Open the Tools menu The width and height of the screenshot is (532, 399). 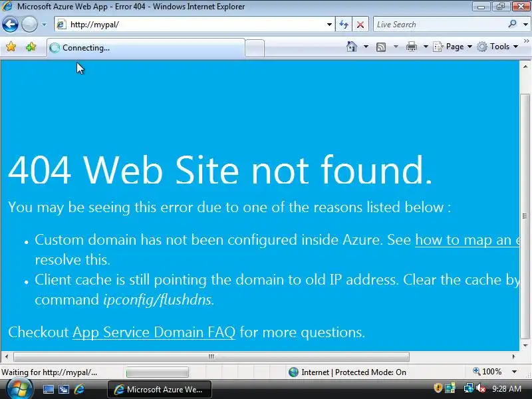coord(497,47)
